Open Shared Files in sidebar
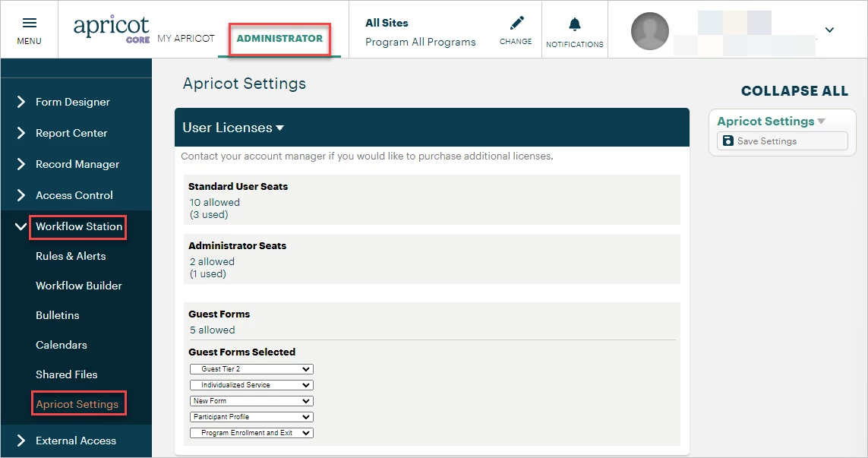Screen dimensions: 868x458 [66, 374]
